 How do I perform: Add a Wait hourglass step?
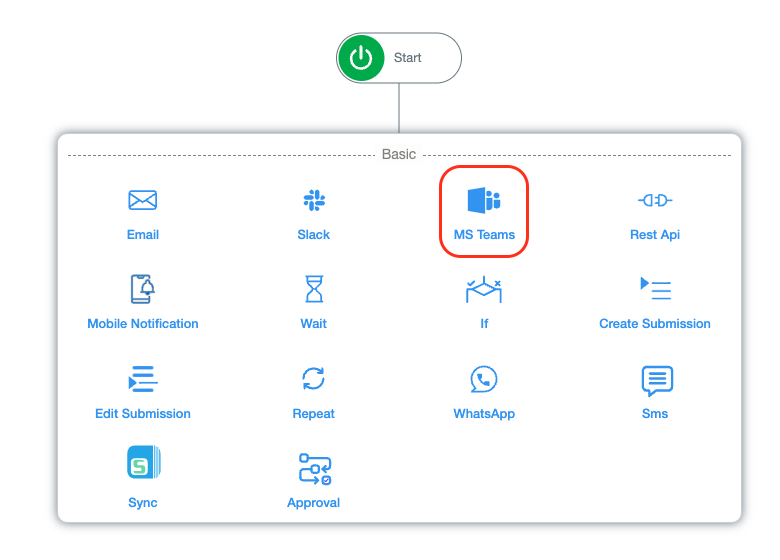pyautogui.click(x=314, y=289)
